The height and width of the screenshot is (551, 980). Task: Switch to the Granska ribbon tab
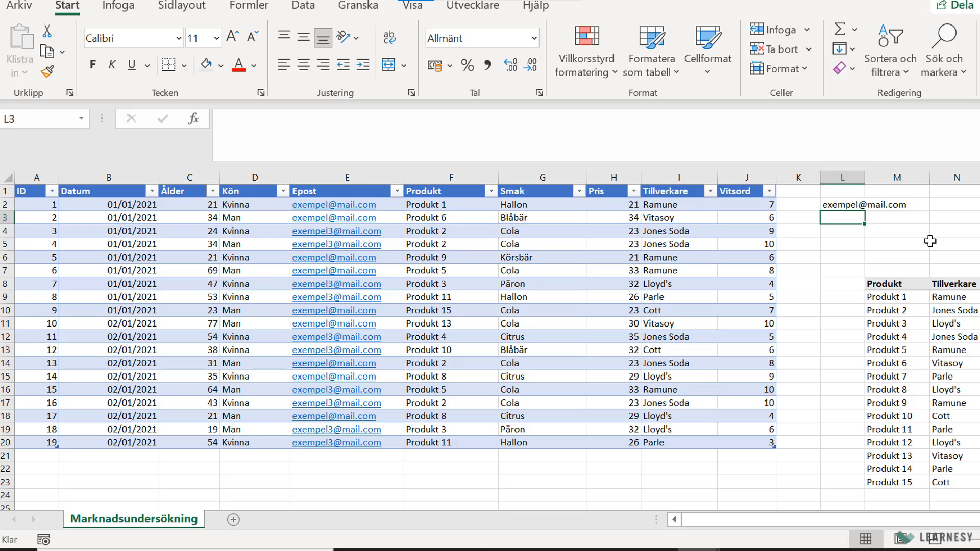358,6
